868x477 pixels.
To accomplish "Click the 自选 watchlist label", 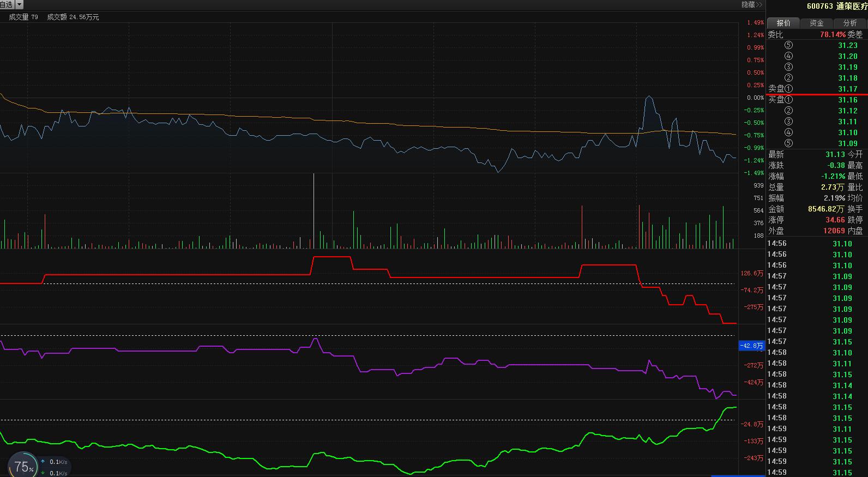I will tap(7, 4).
